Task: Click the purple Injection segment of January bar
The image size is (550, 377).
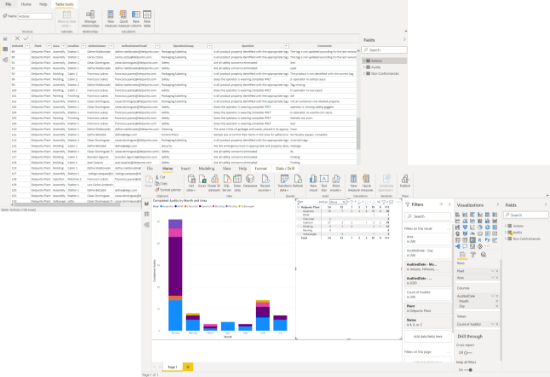Action: (175, 267)
